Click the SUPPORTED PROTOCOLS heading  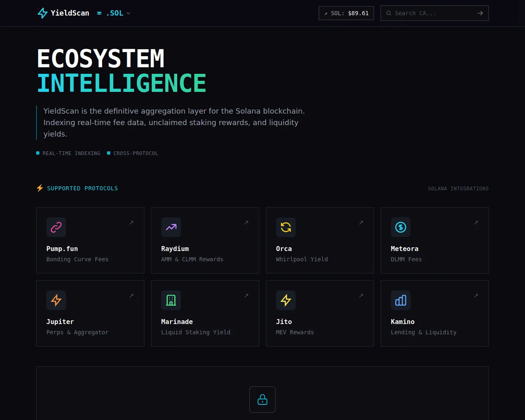(x=82, y=188)
